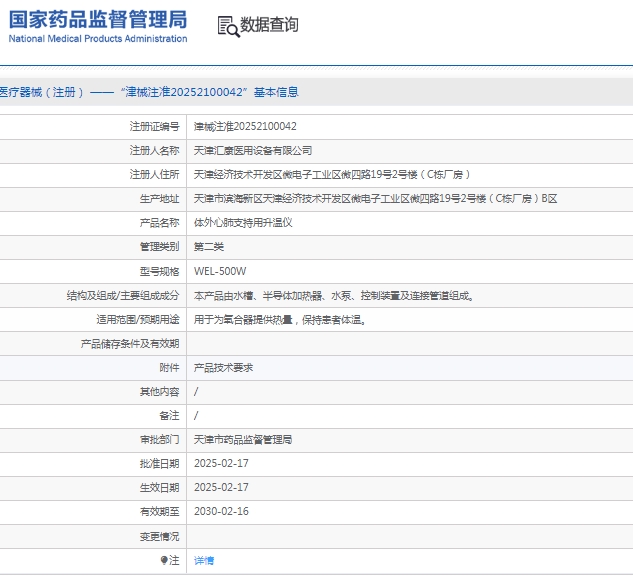Click the 生产地址 row label

[x=159, y=199]
